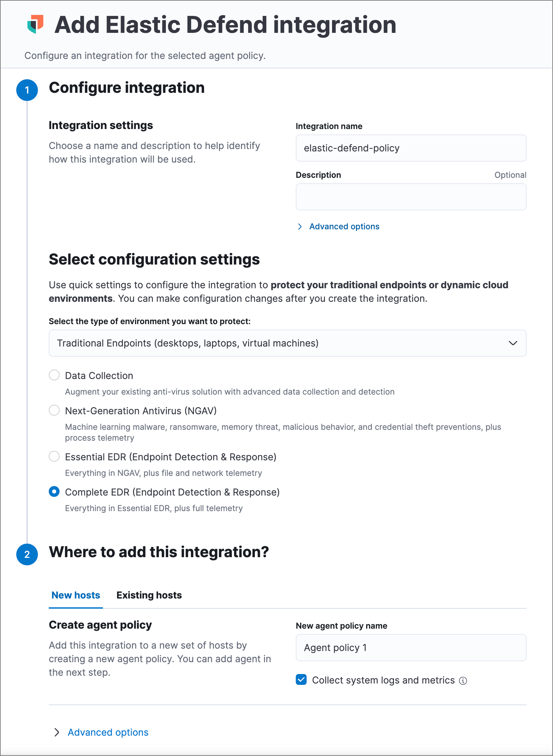Select Next-Generation Antivirus (NGAV)

[54, 410]
